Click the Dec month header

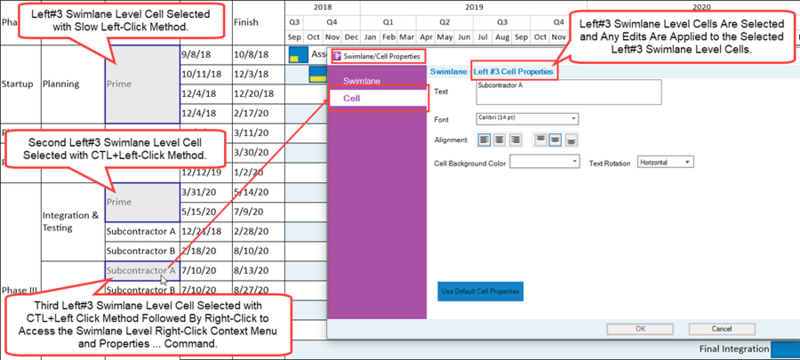pyautogui.click(x=351, y=37)
